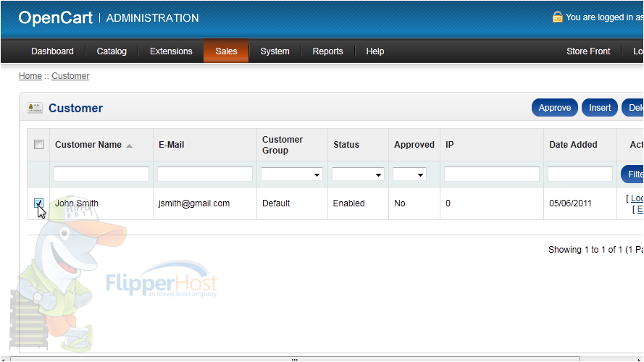Follow the Customer breadcrumb link
This screenshot has height=362, width=644.
[x=70, y=76]
